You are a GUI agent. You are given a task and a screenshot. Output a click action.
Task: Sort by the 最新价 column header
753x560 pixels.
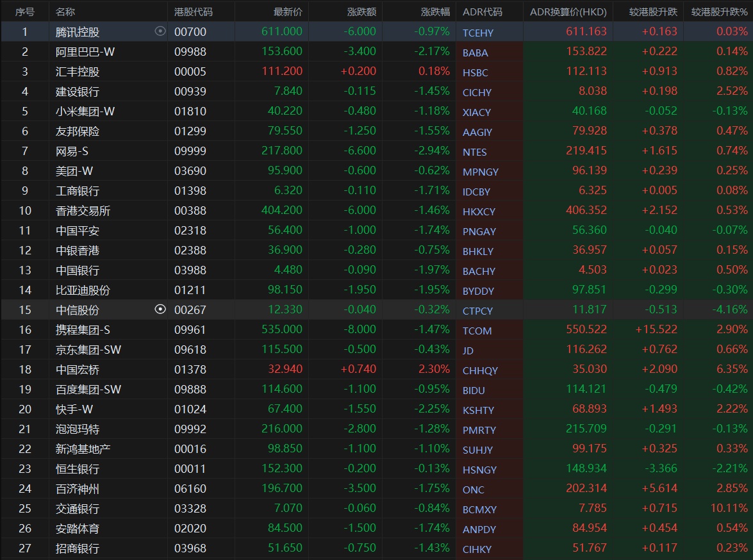point(288,12)
